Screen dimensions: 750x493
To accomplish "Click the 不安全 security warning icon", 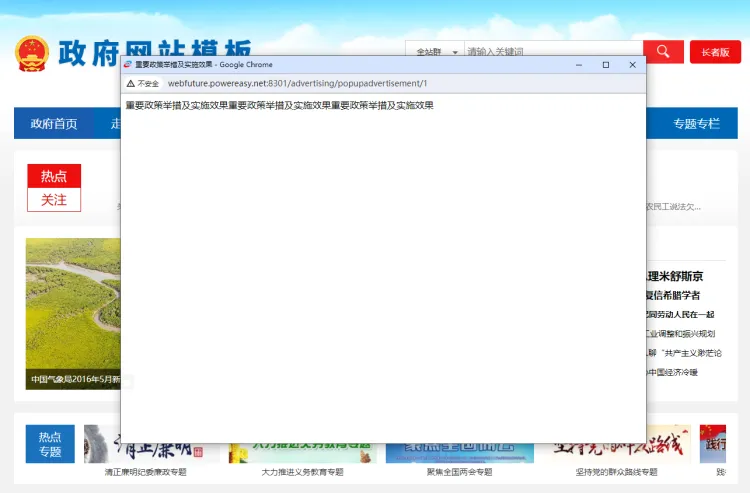I will 131,84.
